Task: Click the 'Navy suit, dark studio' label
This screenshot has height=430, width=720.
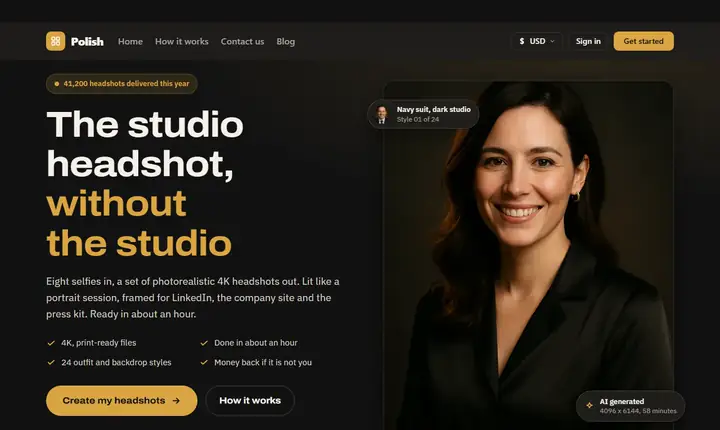Action: coord(434,109)
